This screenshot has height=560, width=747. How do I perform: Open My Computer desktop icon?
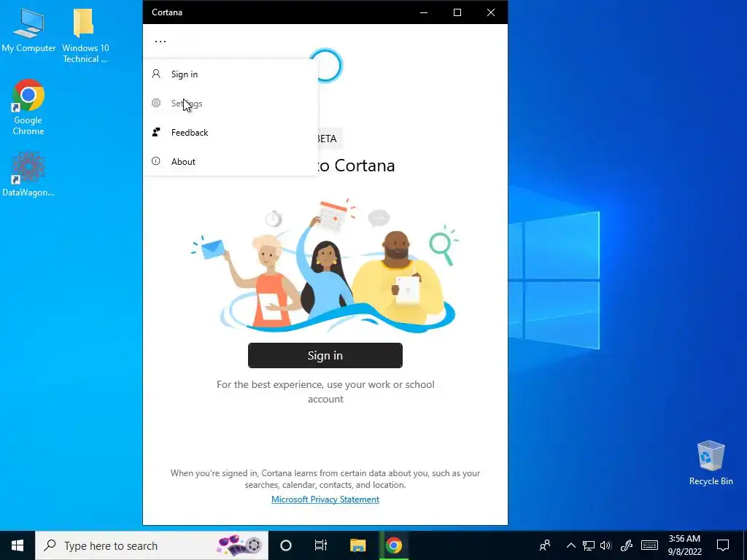(x=28, y=31)
